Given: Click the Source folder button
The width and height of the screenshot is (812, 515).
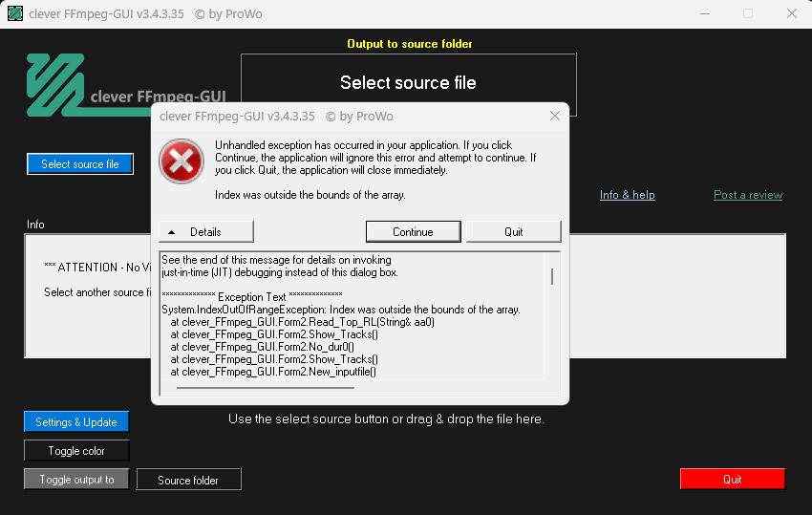Looking at the screenshot, I should tap(188, 480).
